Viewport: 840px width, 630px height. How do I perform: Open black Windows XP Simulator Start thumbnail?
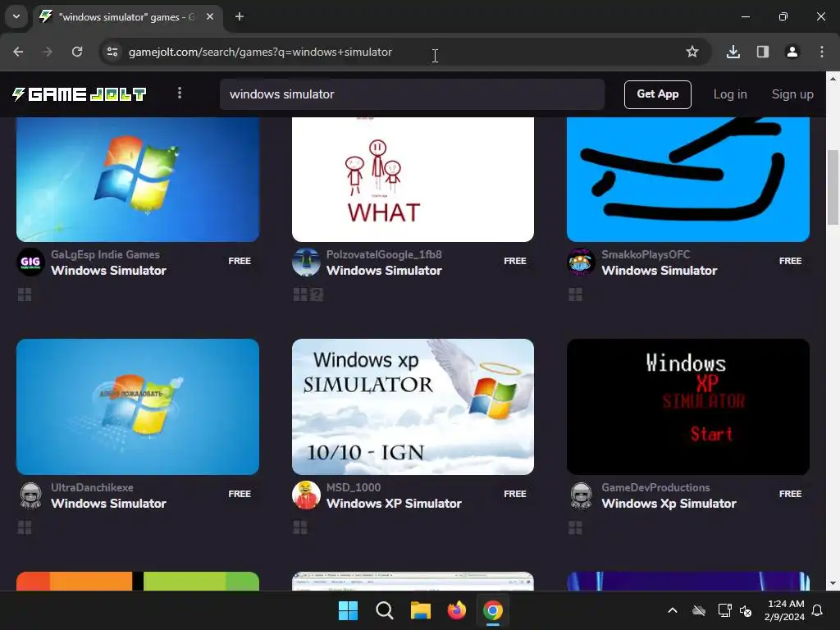click(x=688, y=407)
